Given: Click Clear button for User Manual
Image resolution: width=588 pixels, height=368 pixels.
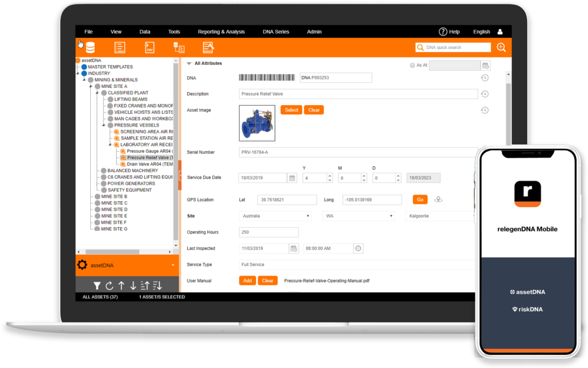Looking at the screenshot, I should coord(268,281).
